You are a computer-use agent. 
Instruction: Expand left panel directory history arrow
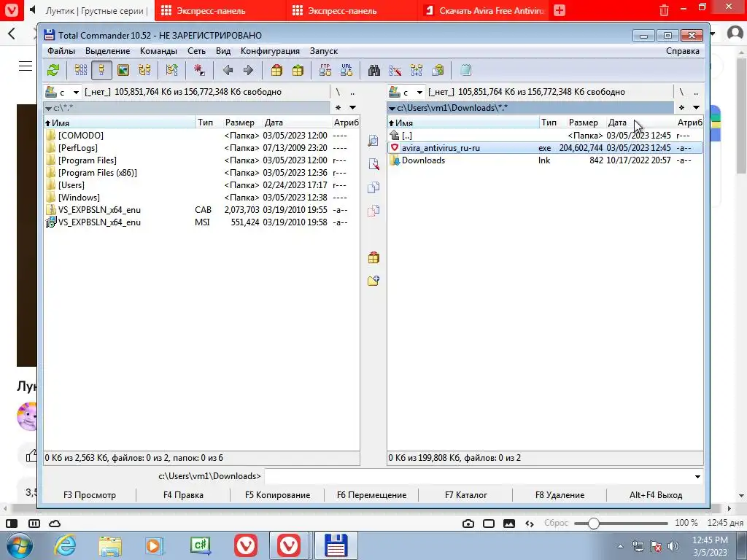tap(352, 108)
